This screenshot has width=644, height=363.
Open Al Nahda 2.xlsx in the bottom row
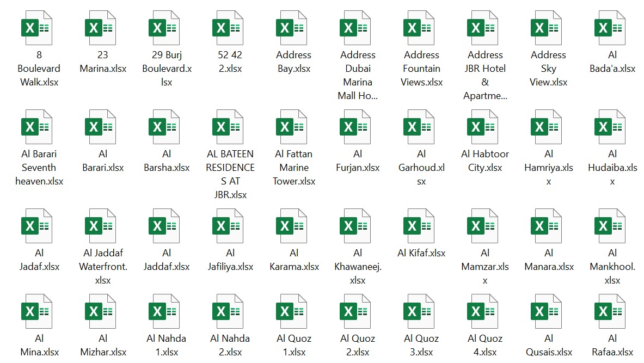click(x=229, y=310)
